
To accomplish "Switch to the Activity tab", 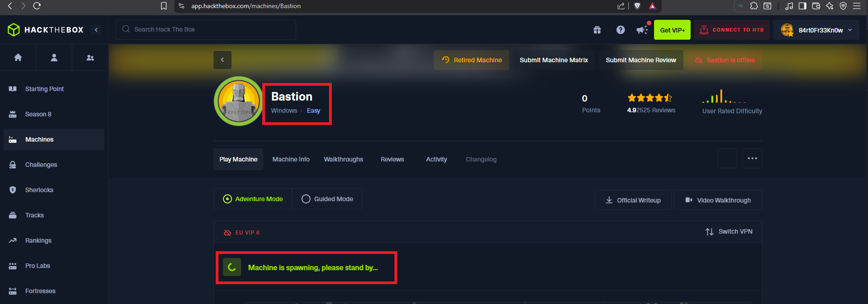I will (436, 159).
